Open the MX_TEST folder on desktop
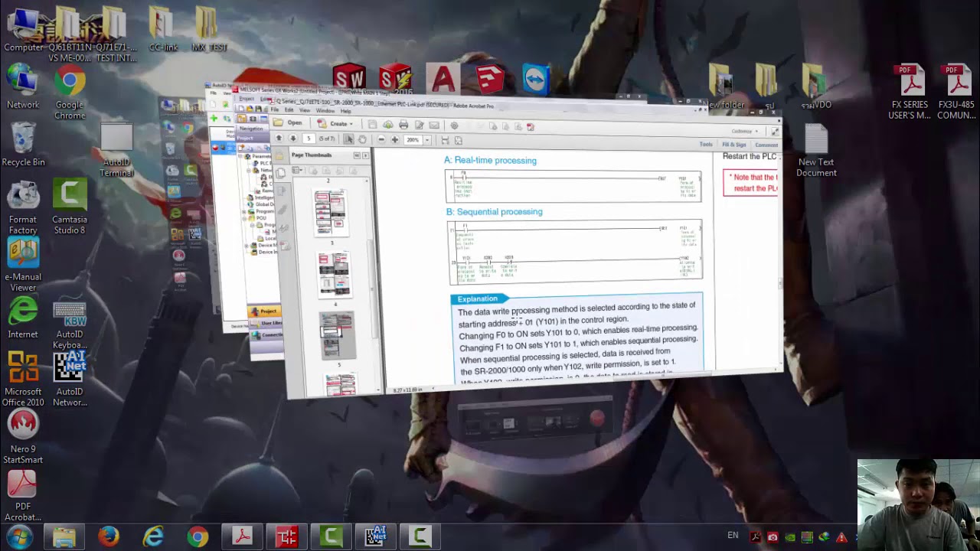980x551 pixels. click(208, 29)
